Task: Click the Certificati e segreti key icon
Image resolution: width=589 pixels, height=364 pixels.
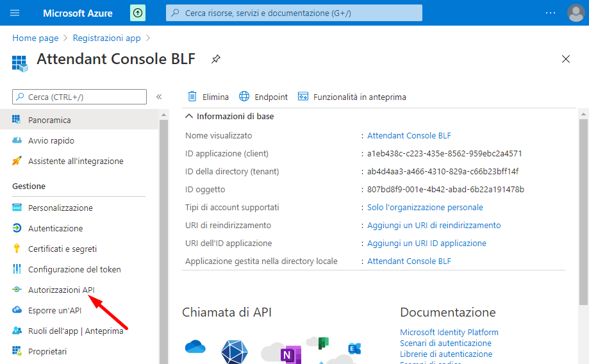Action: tap(17, 248)
